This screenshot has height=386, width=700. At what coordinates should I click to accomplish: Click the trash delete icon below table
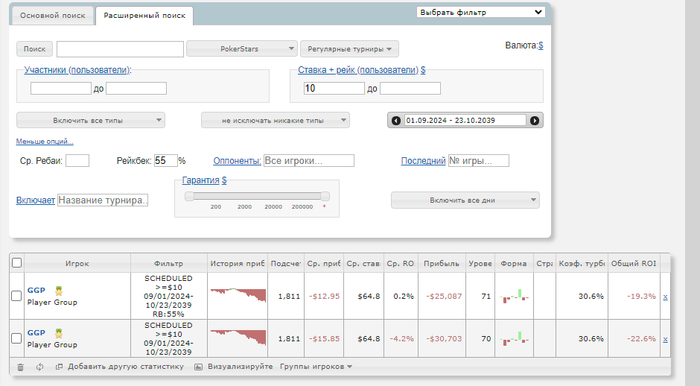20,367
